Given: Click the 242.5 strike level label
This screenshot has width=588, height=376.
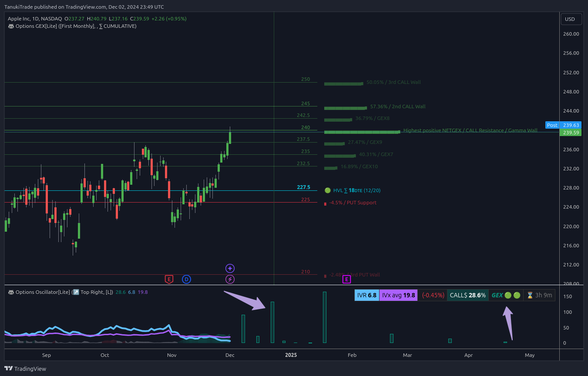Looking at the screenshot, I should [303, 115].
